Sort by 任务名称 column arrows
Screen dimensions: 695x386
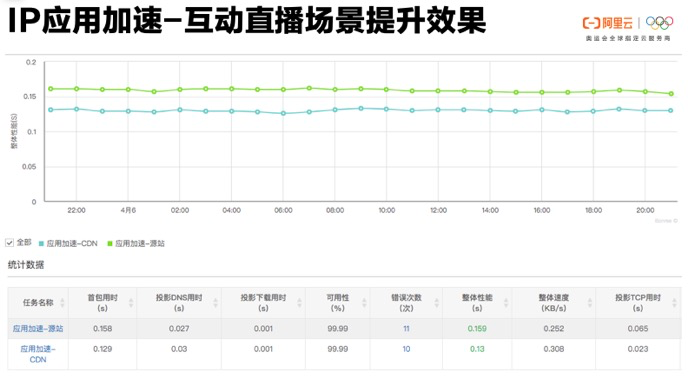(62, 303)
